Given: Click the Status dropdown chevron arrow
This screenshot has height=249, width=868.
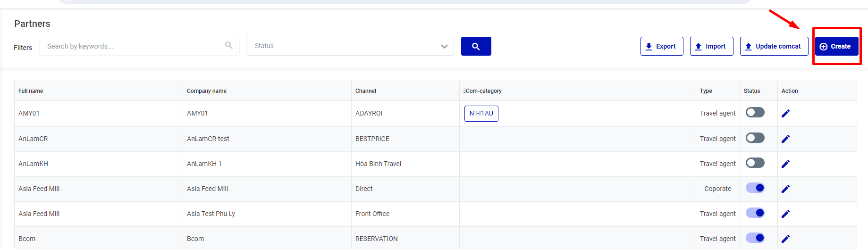Looking at the screenshot, I should (x=444, y=46).
